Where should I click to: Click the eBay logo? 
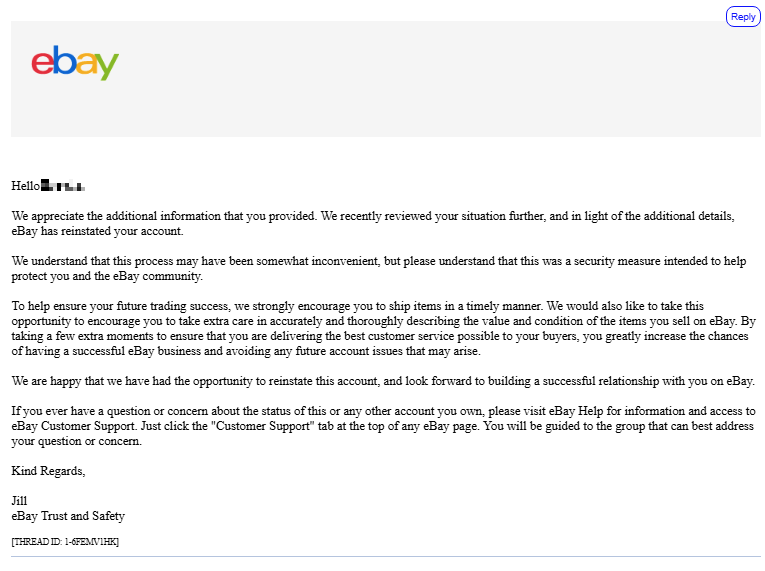75,63
